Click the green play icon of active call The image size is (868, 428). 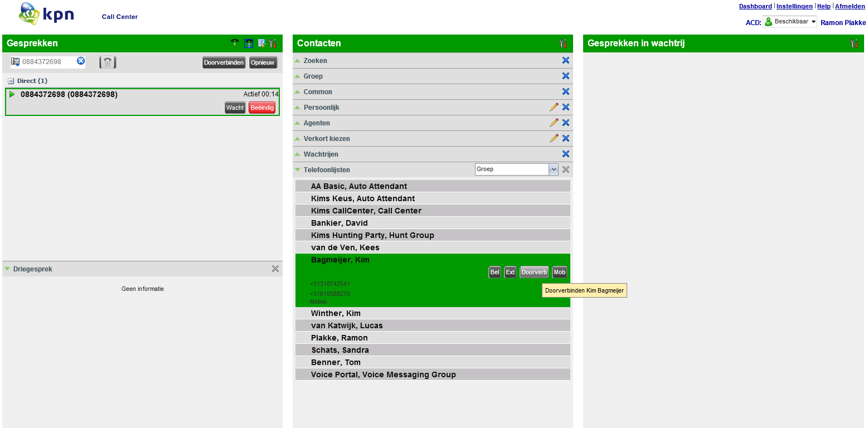click(x=12, y=94)
